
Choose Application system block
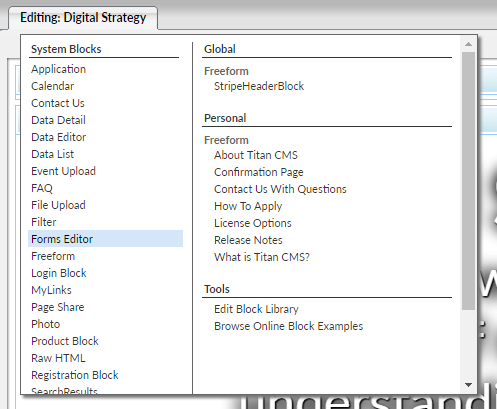(x=58, y=69)
